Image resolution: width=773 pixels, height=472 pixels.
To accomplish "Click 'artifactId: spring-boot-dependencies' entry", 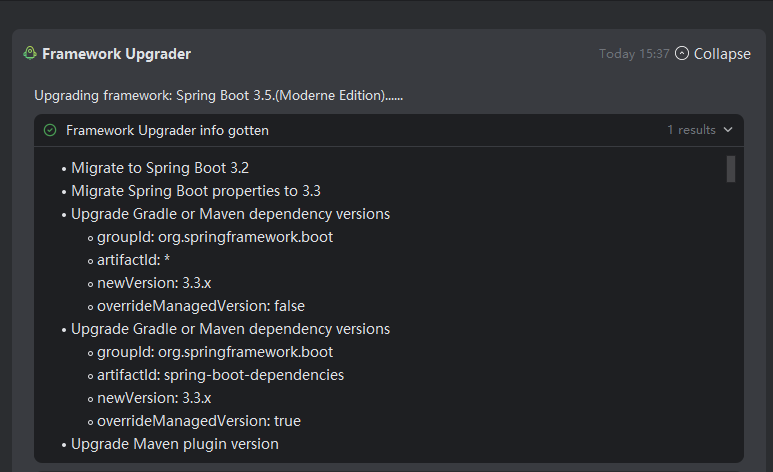I will coord(220,375).
